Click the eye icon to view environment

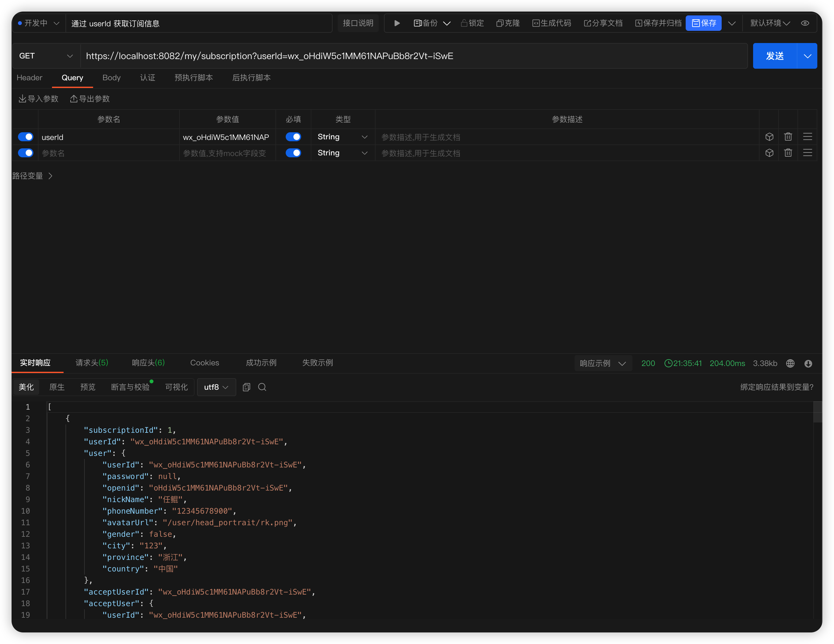coord(805,23)
